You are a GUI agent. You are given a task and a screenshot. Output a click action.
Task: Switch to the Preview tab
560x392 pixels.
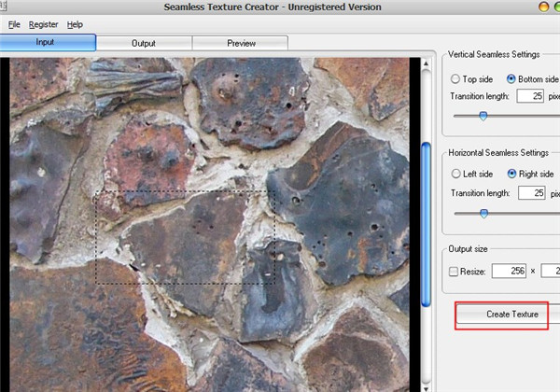[x=241, y=43]
